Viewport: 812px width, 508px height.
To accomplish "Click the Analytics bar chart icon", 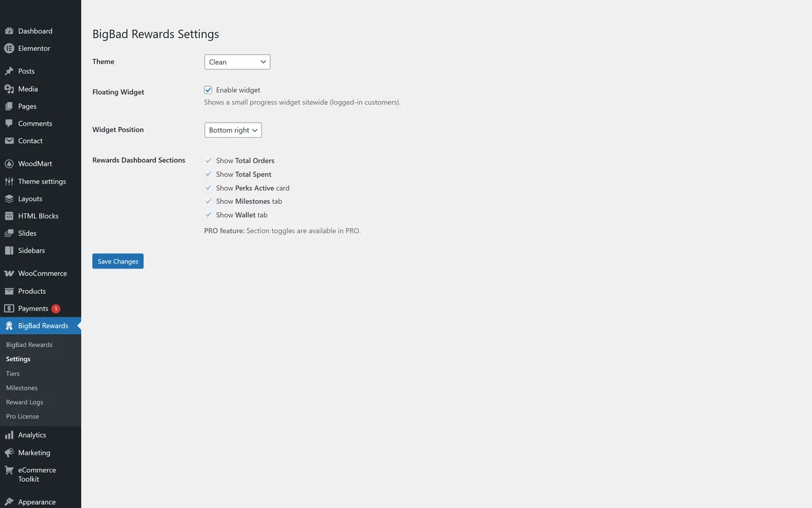I will coord(9,435).
